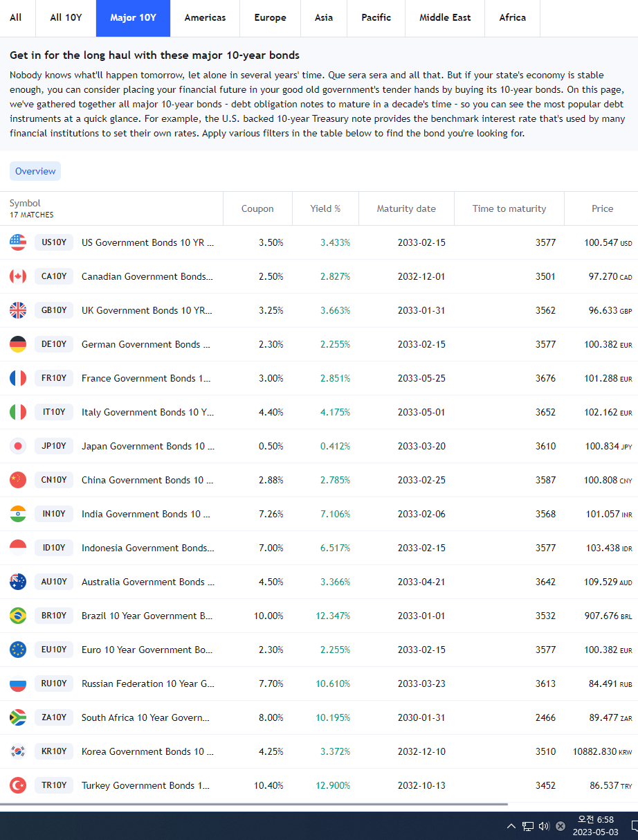Click the China flag icon

pos(18,480)
